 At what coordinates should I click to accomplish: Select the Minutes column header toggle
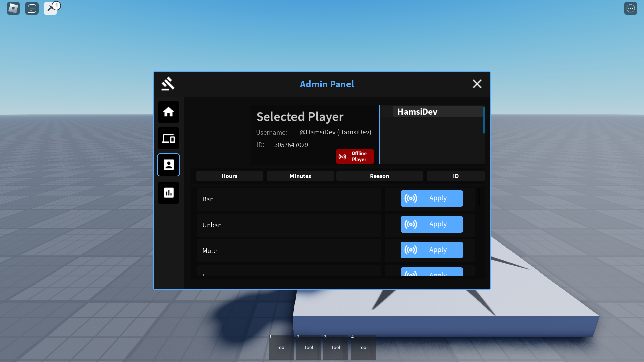click(300, 176)
